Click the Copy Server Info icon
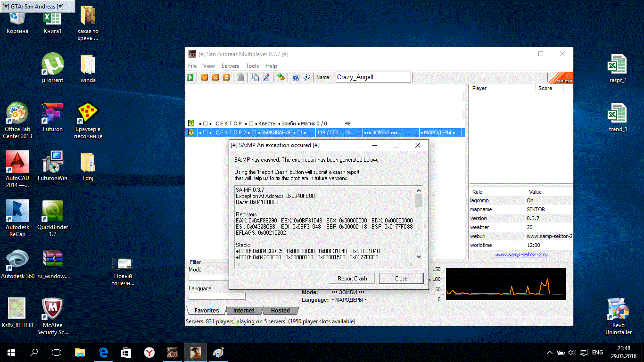Image resolution: width=644 pixels, height=362 pixels. pyautogui.click(x=256, y=77)
